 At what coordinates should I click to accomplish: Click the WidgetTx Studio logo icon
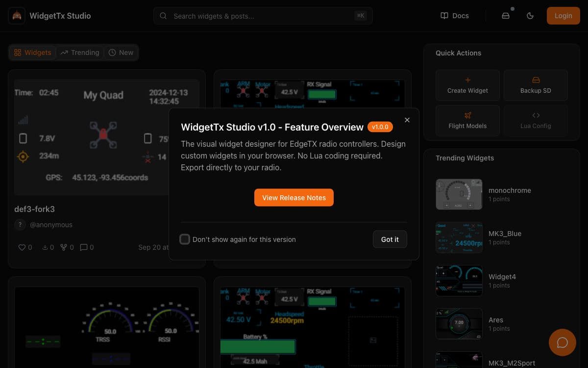point(17,16)
